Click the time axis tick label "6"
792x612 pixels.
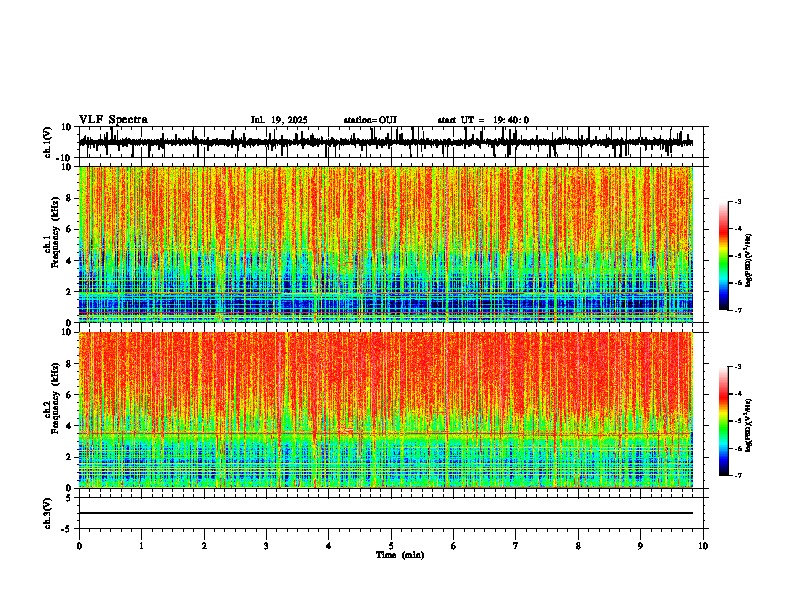(x=454, y=546)
